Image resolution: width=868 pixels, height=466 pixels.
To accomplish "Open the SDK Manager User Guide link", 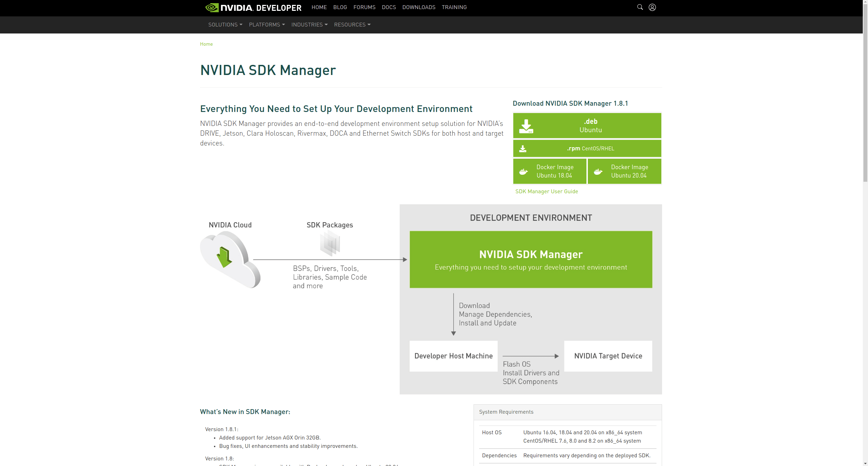I will 546,191.
